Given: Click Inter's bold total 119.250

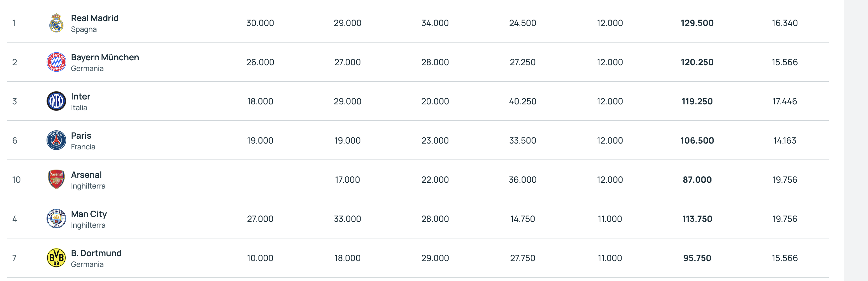Looking at the screenshot, I should [x=697, y=101].
